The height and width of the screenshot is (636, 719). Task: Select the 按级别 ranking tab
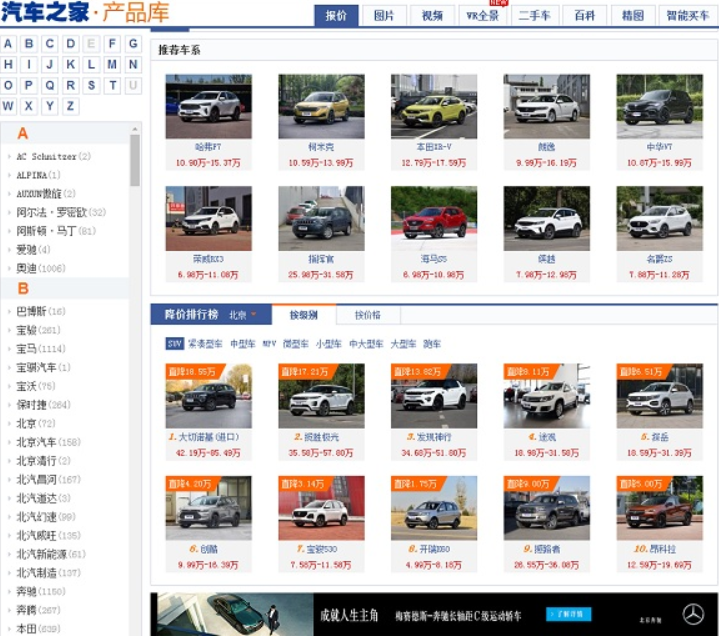point(304,315)
